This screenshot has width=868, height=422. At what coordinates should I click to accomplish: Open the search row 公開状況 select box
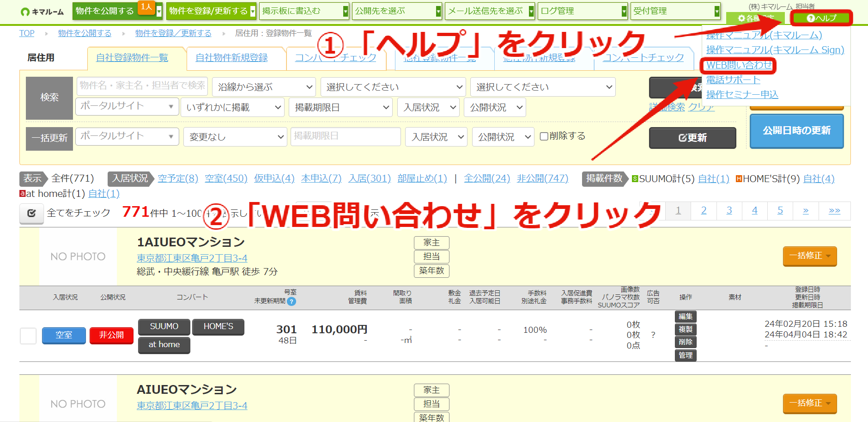click(x=495, y=107)
